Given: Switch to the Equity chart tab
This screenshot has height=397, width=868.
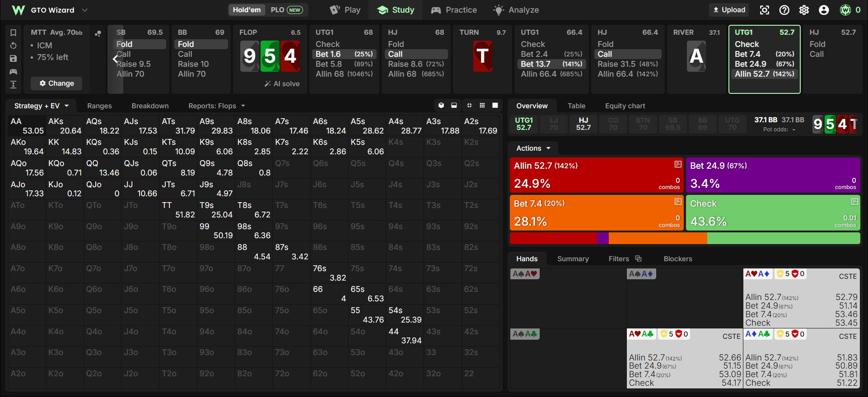Looking at the screenshot, I should tap(625, 106).
